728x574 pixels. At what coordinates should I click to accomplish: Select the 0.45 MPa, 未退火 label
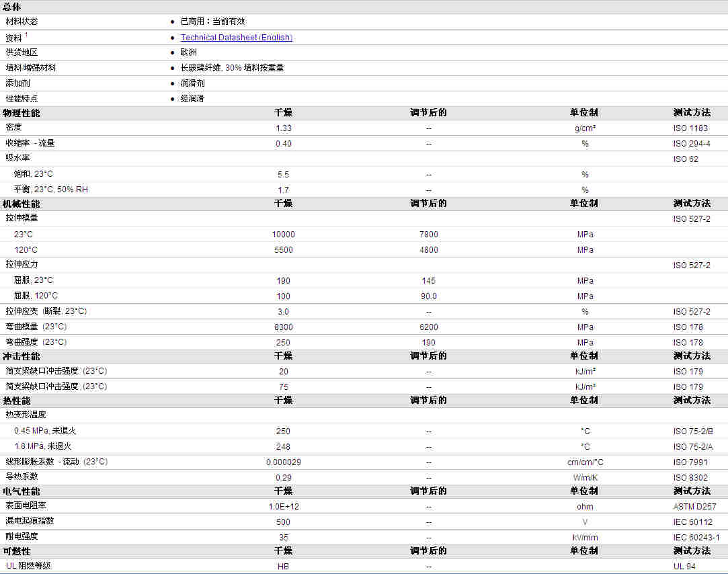45,430
